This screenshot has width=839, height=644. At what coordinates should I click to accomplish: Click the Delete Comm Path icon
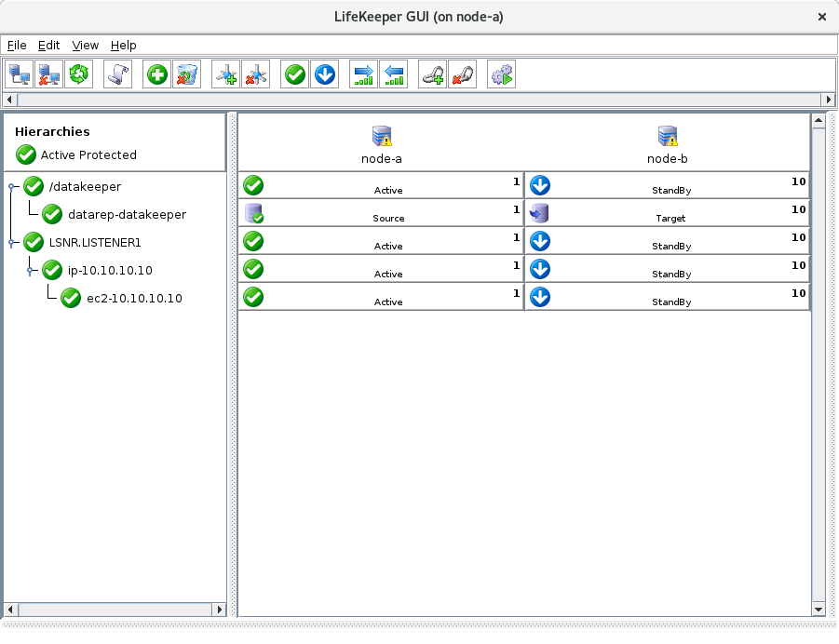click(256, 74)
